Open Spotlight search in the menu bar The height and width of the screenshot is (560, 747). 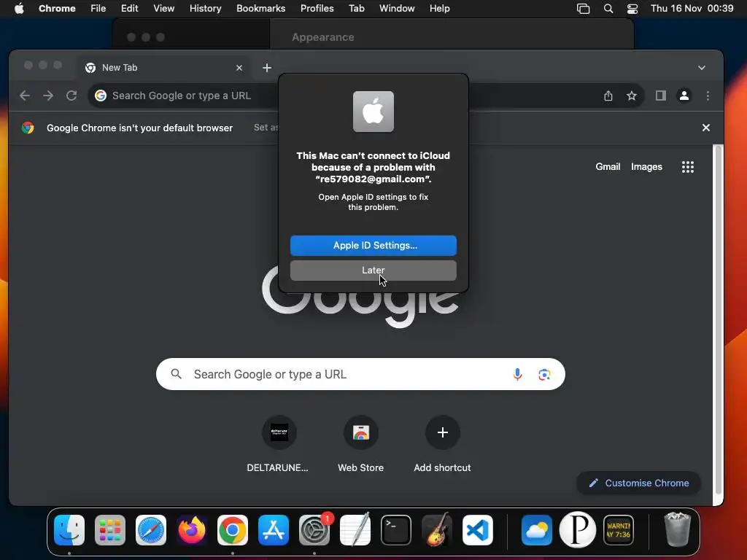(x=608, y=8)
